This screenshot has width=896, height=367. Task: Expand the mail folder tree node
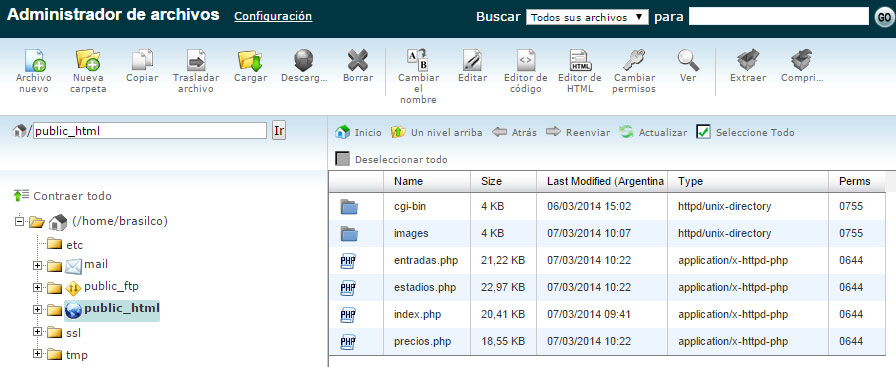(x=38, y=265)
